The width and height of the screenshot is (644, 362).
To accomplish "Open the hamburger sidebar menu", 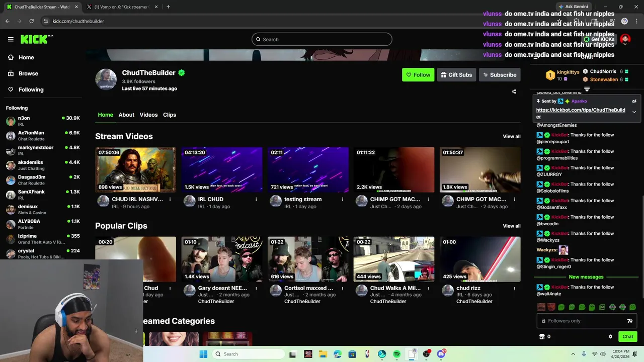I will click(11, 39).
